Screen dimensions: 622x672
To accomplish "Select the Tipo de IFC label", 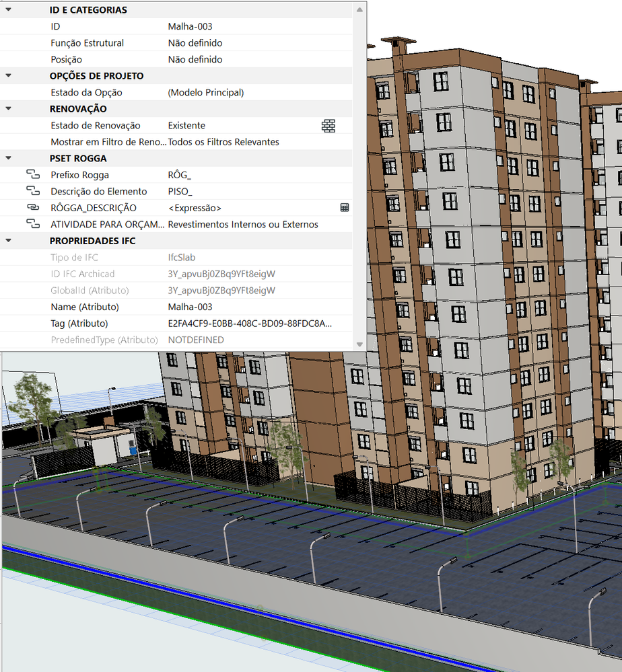I will (x=74, y=258).
